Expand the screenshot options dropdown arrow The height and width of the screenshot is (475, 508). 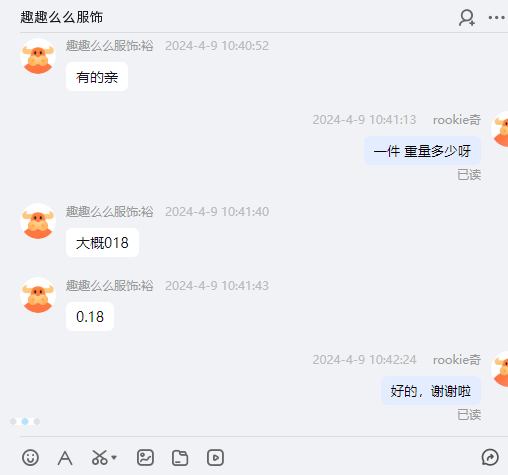tap(114, 457)
